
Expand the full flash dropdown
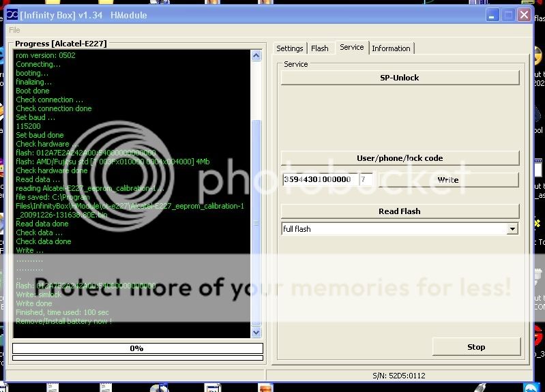coord(512,229)
